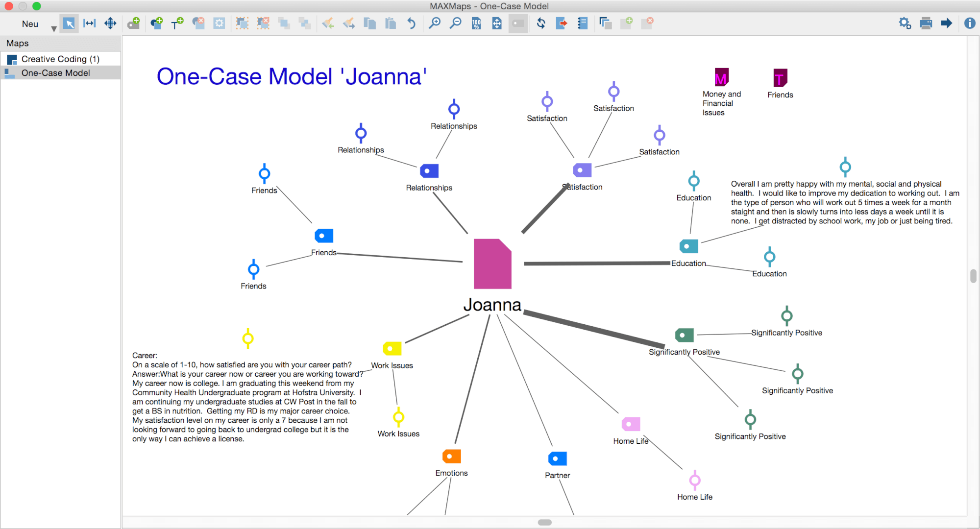
Task: Select One-Case Model in Maps list
Action: (x=60, y=73)
